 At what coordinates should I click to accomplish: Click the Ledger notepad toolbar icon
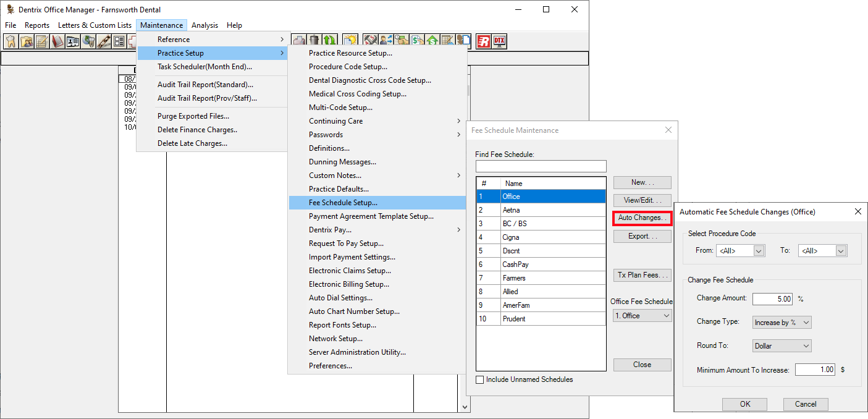[x=42, y=41]
